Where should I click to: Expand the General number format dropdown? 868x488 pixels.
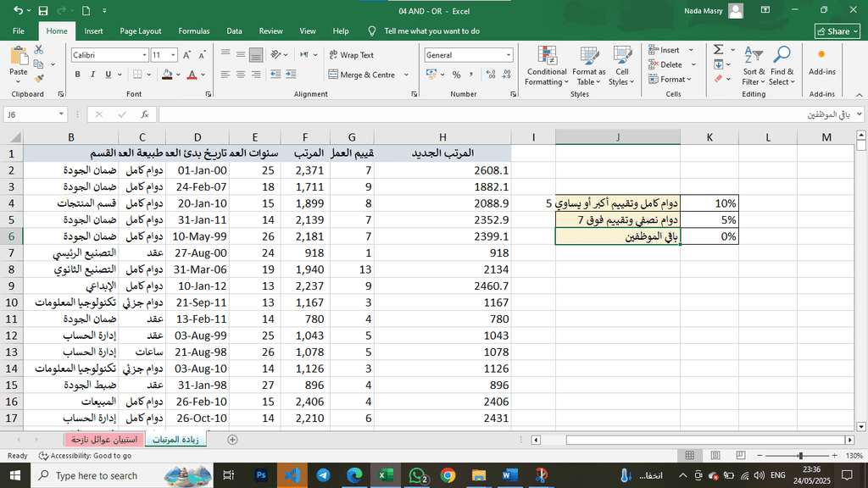509,55
